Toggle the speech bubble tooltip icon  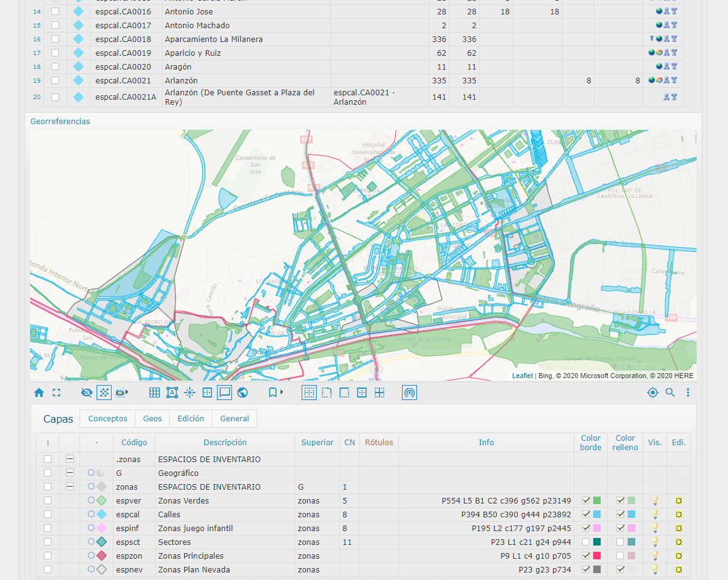click(x=224, y=393)
